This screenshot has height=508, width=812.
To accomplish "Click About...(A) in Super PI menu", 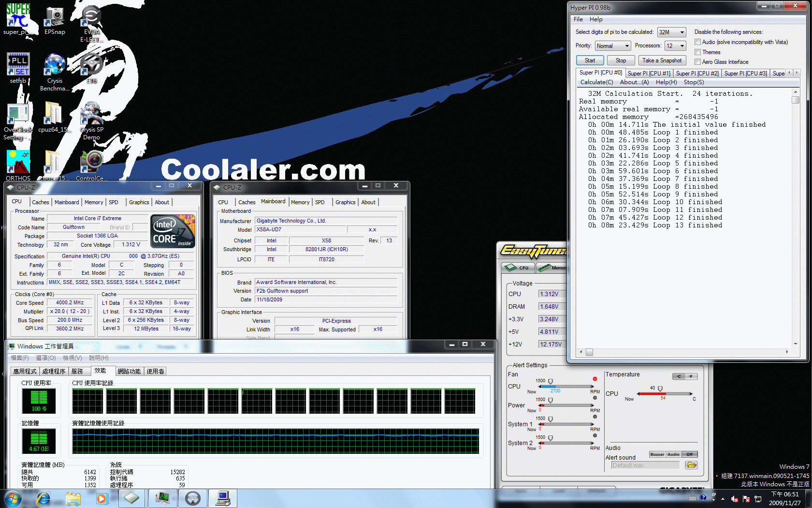I will [x=634, y=82].
